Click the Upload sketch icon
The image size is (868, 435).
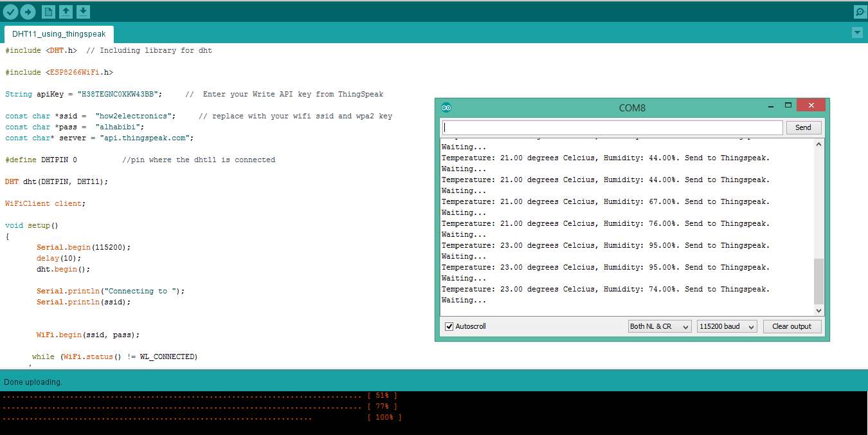tap(27, 11)
